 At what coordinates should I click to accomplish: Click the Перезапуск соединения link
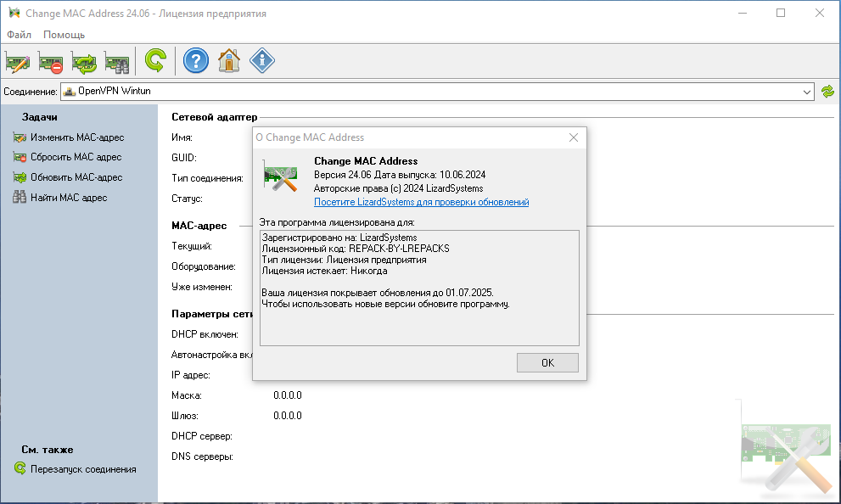[x=83, y=469]
